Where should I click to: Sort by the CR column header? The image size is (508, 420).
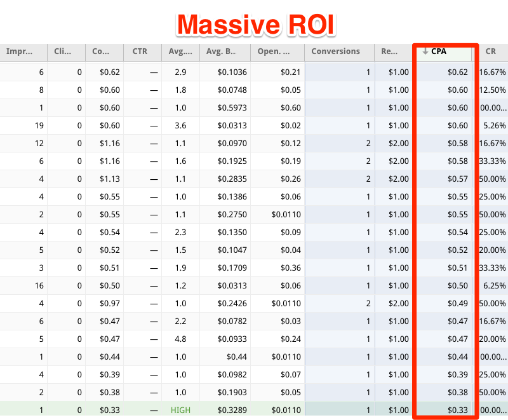click(x=492, y=52)
